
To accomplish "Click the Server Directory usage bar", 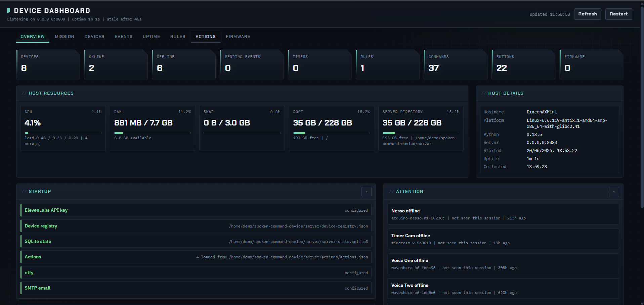I will [x=421, y=133].
